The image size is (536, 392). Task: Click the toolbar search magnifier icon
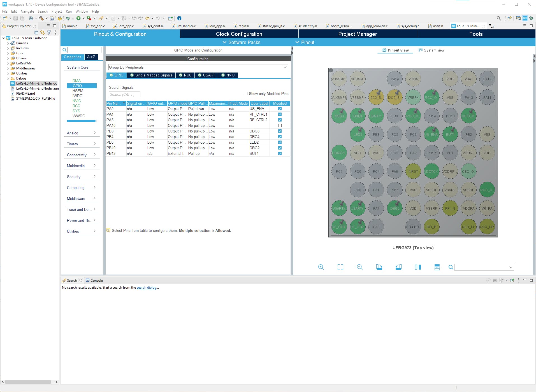[x=499, y=18]
